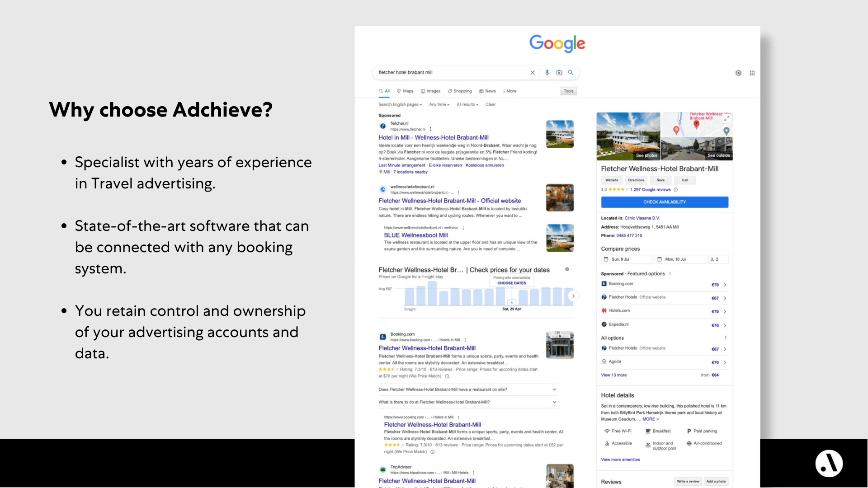Open the Any time filter dropdown

tap(439, 104)
